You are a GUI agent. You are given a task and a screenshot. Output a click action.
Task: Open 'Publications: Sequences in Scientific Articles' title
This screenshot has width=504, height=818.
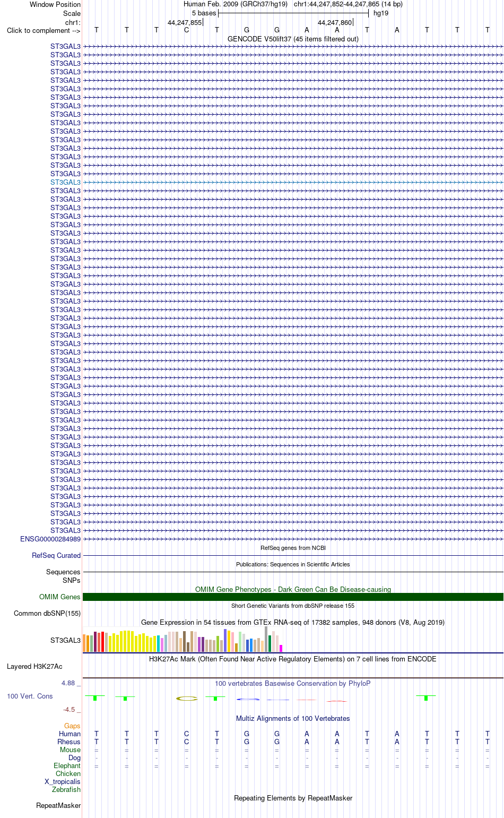point(293,564)
